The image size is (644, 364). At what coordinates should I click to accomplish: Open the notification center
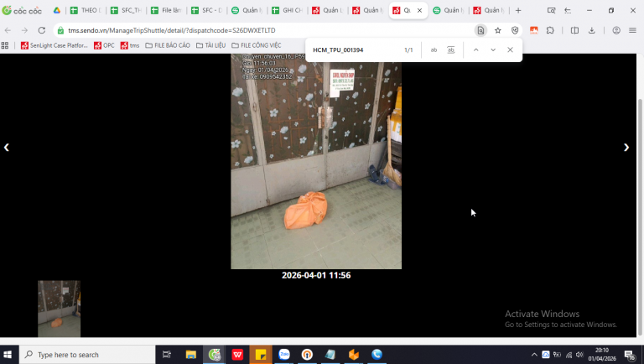coord(630,355)
